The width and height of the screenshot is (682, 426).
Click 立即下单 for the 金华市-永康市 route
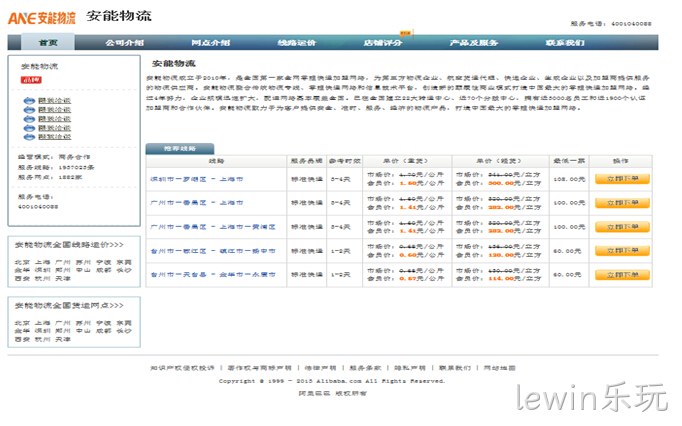[622, 275]
